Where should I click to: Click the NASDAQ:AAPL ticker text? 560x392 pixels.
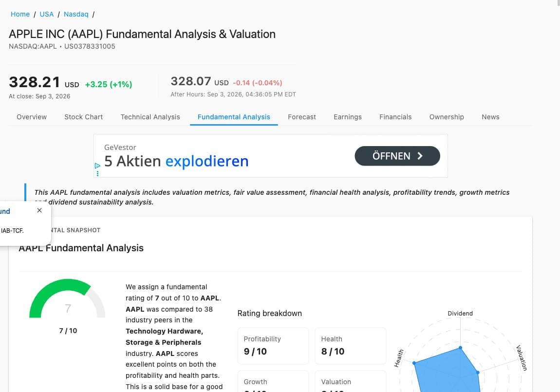pos(33,46)
